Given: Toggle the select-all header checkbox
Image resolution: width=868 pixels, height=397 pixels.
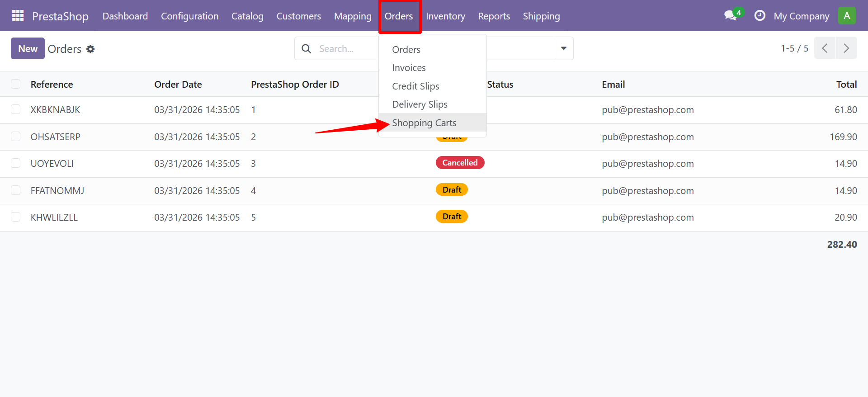Looking at the screenshot, I should 16,84.
